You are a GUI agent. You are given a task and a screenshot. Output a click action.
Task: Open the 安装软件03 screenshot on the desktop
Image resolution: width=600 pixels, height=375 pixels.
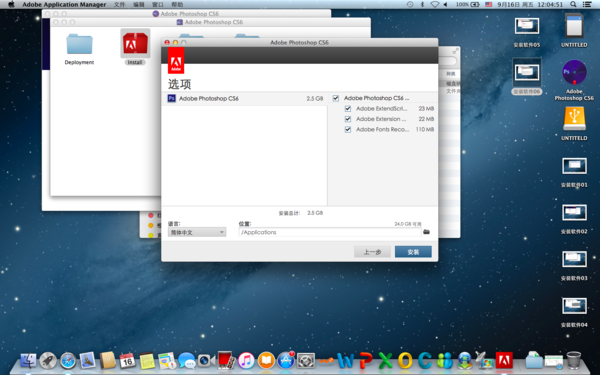point(574,259)
